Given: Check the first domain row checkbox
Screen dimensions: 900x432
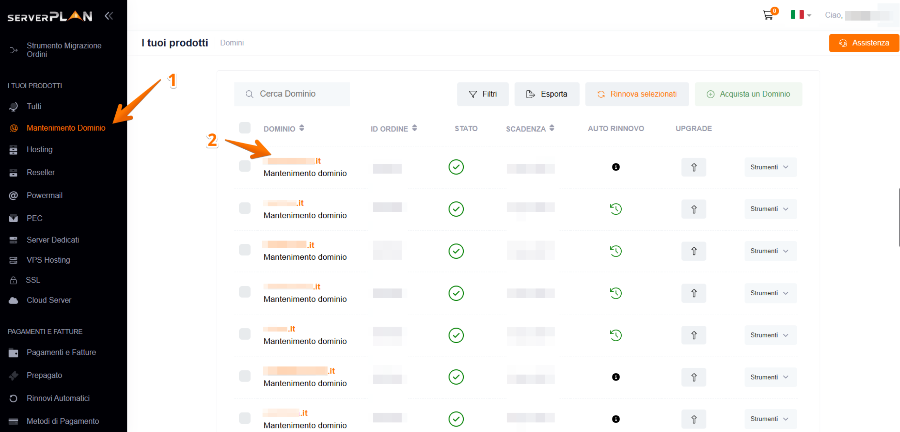Looking at the screenshot, I should (245, 166).
